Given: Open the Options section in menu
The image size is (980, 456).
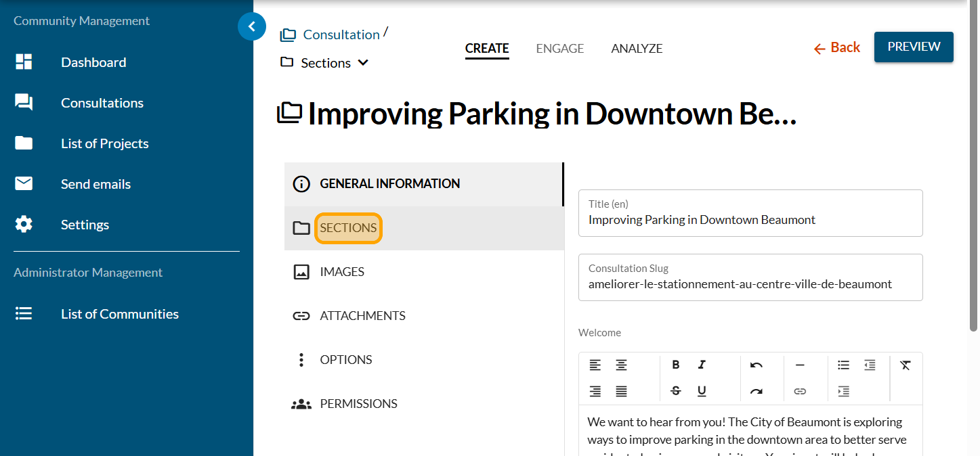Looking at the screenshot, I should tap(345, 360).
